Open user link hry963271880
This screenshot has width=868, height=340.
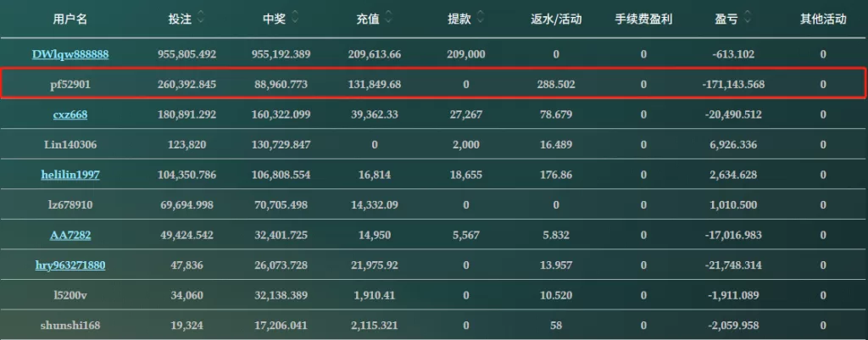coord(70,265)
